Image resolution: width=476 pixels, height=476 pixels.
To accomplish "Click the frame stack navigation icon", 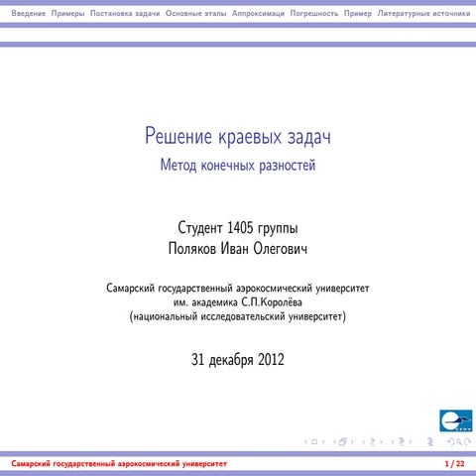I will pos(343,442).
